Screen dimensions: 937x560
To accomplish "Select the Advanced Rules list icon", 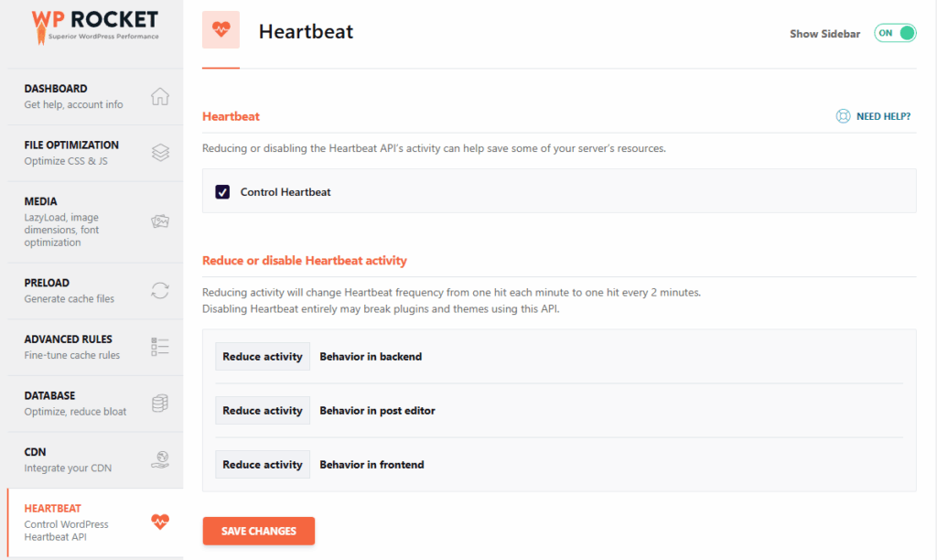I will tap(158, 346).
